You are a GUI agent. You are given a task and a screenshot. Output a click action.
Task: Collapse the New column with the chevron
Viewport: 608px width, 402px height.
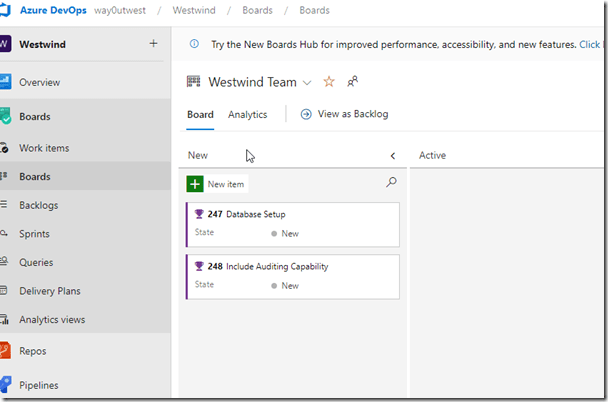[x=392, y=156]
